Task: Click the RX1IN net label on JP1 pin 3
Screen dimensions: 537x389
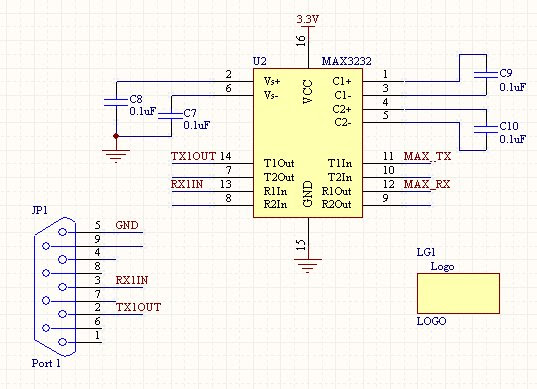Action: (132, 280)
